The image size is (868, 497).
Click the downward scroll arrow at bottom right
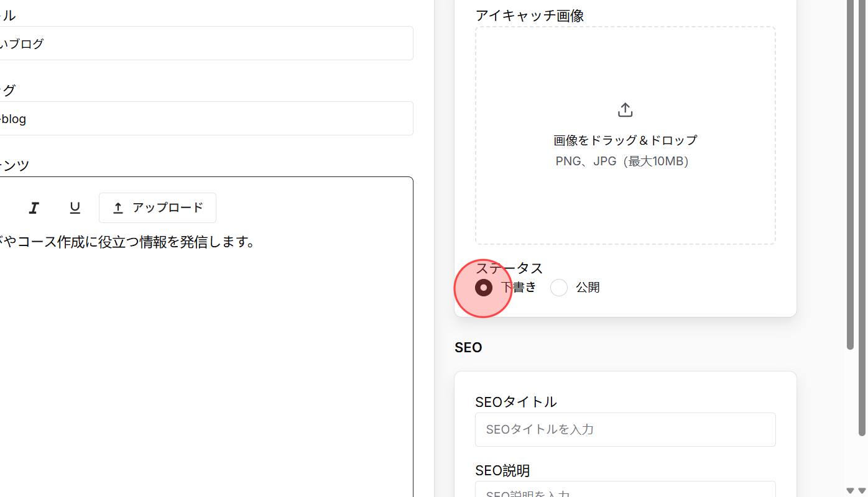[863, 491]
